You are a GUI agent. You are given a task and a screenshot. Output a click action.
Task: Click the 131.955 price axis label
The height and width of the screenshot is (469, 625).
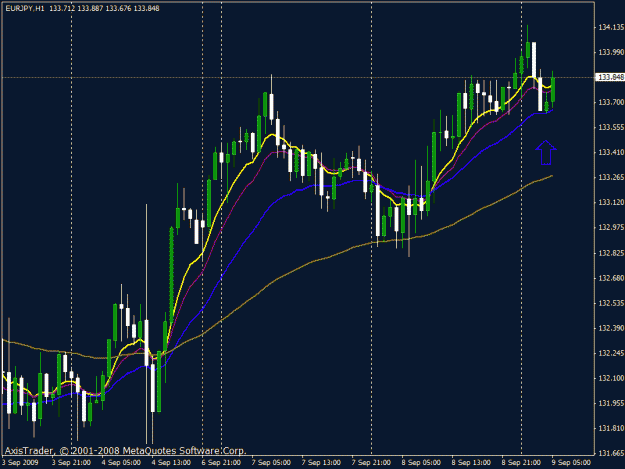(611, 404)
